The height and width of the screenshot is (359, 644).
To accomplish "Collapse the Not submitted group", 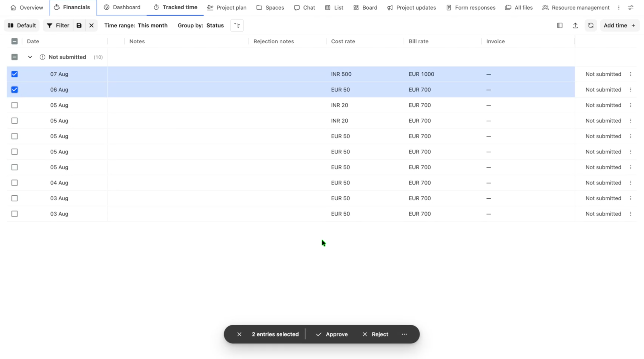I will point(30,57).
